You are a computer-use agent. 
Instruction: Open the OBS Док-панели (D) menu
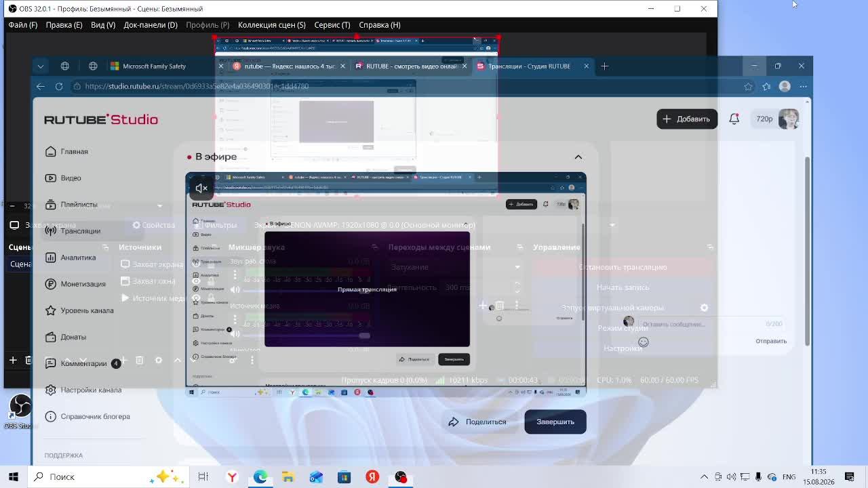(x=151, y=25)
